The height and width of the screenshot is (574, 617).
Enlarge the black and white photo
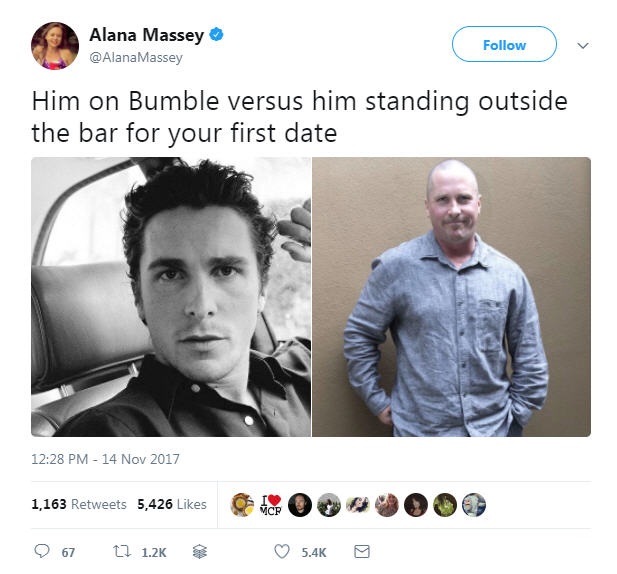coord(171,297)
